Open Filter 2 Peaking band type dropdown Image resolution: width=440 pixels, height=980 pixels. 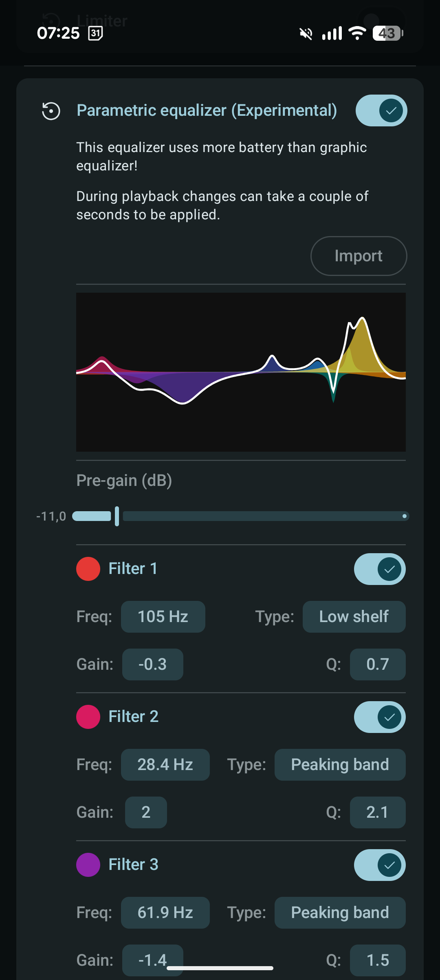340,765
